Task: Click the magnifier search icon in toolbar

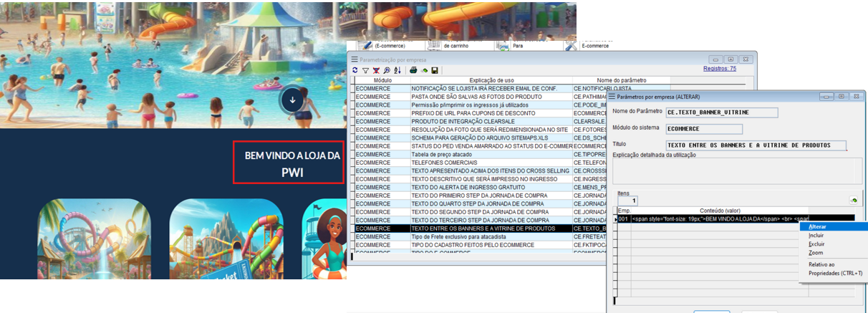Action: [x=387, y=70]
